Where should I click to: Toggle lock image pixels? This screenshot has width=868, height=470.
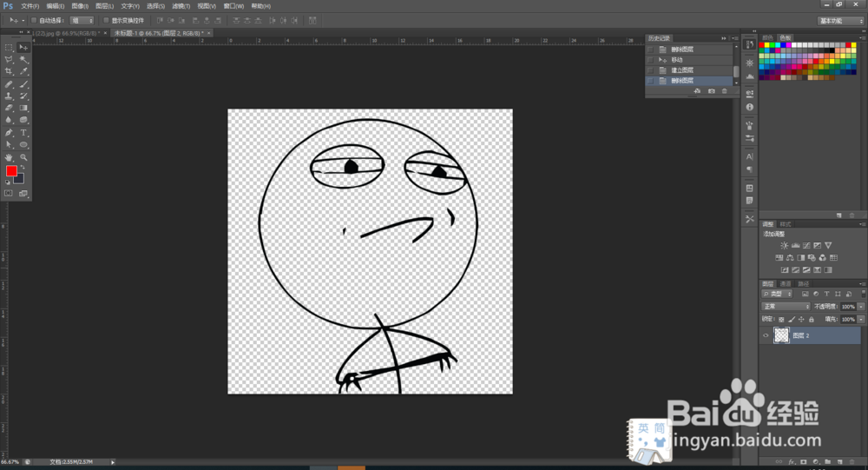coord(792,319)
